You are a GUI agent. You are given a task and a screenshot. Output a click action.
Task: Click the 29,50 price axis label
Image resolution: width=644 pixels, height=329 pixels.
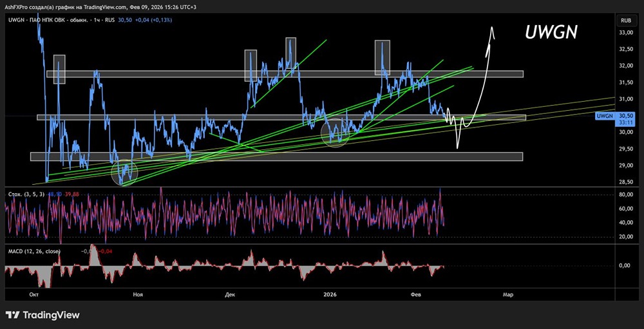625,149
